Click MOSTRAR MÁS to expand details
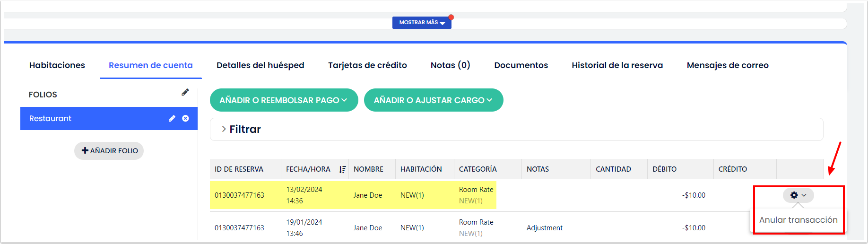The height and width of the screenshot is (244, 868). click(422, 23)
